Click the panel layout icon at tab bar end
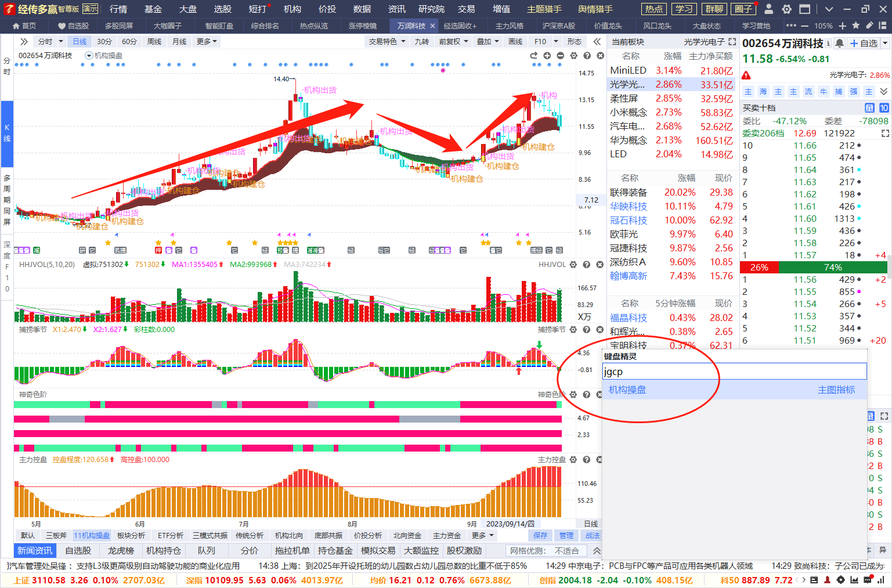Viewport: 892px width, 588px height. coord(882,26)
